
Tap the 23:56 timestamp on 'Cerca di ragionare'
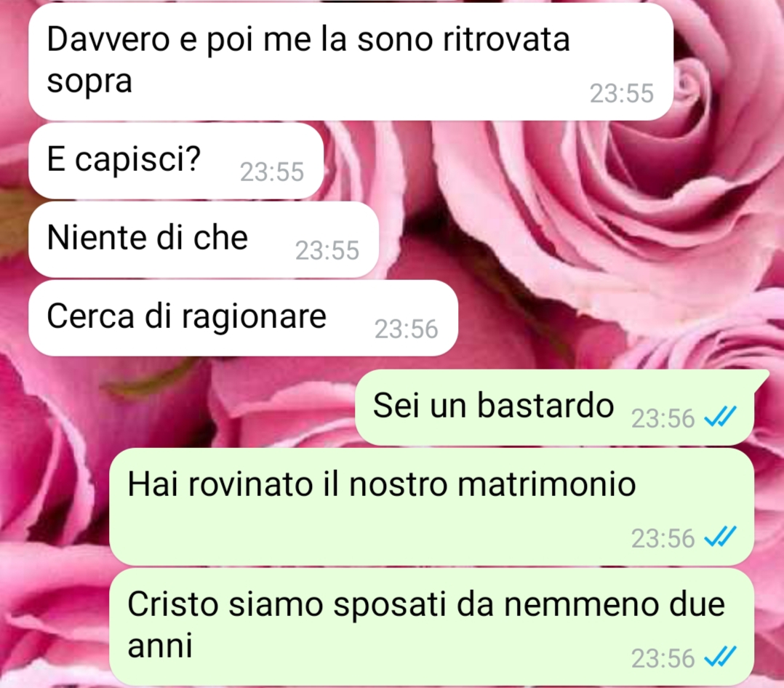point(407,329)
